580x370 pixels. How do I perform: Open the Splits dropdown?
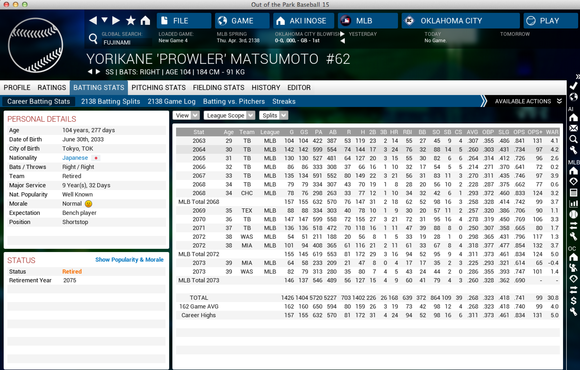click(273, 115)
